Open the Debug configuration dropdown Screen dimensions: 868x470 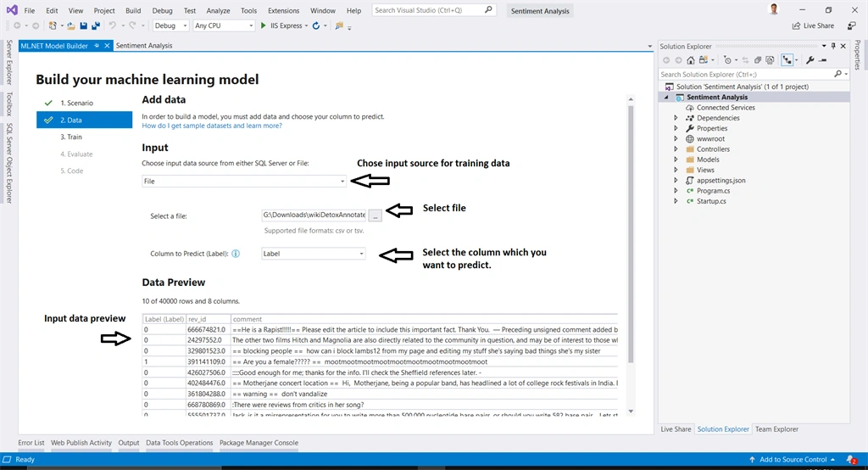(170, 25)
